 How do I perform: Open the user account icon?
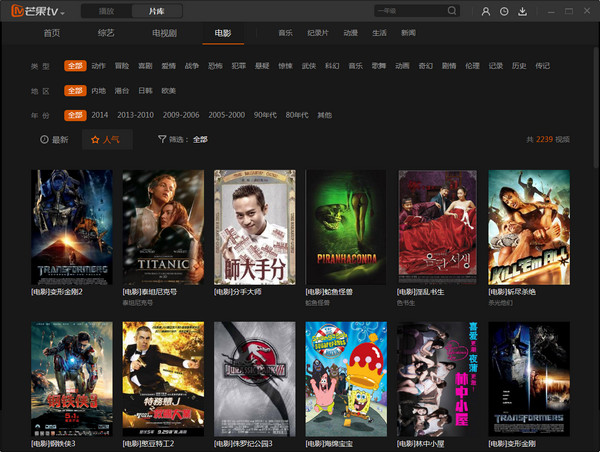click(485, 12)
